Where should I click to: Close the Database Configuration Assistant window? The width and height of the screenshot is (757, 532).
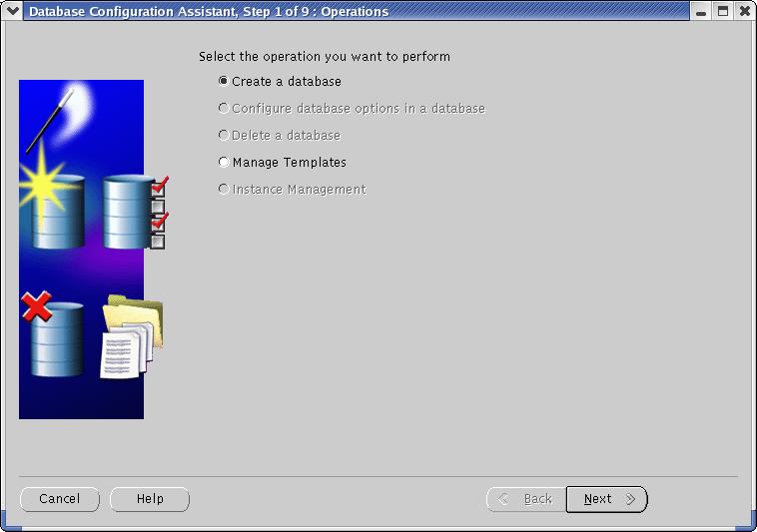click(743, 12)
